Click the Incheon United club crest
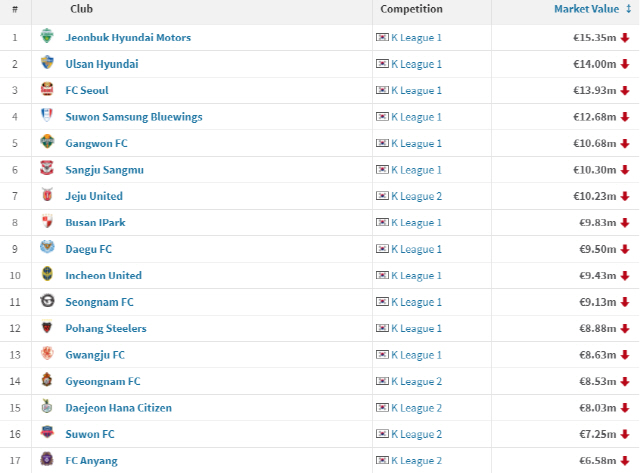The width and height of the screenshot is (640, 473). [x=47, y=274]
